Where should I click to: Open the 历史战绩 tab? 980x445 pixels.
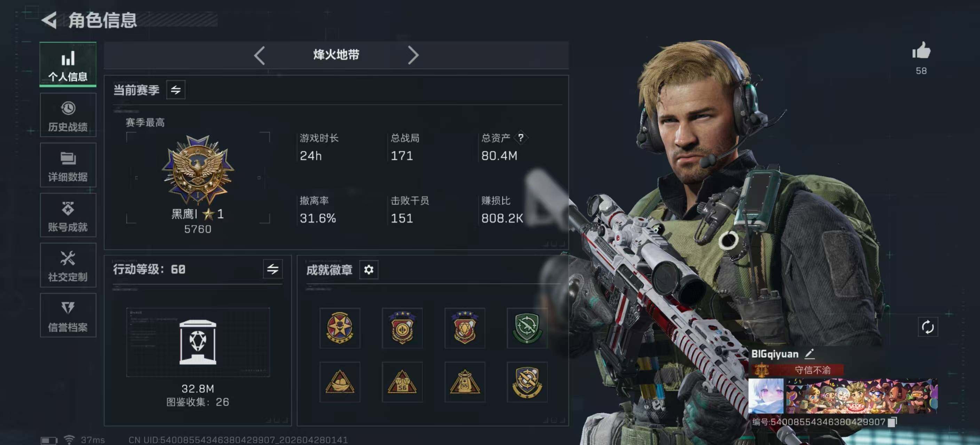68,115
